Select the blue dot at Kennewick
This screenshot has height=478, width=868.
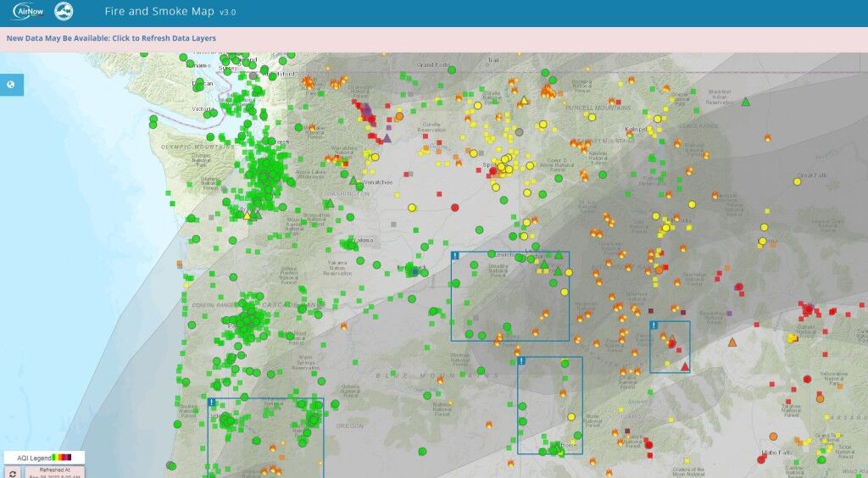pyautogui.click(x=415, y=272)
